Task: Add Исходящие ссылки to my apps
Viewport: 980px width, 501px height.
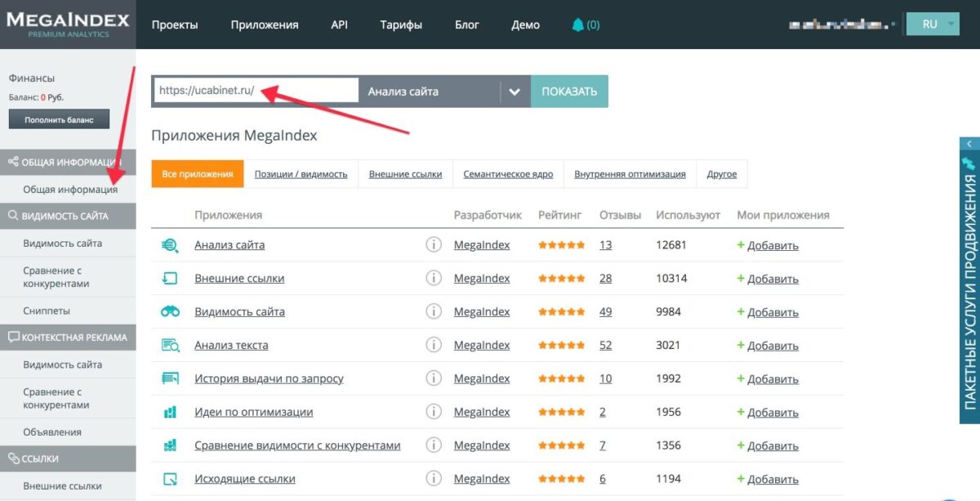Action: (768, 480)
